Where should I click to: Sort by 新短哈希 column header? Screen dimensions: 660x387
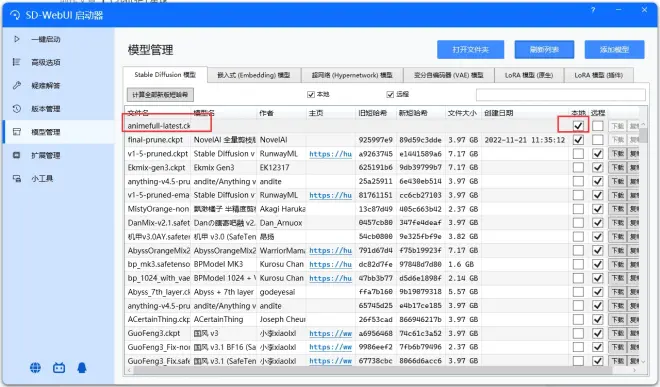click(x=420, y=113)
